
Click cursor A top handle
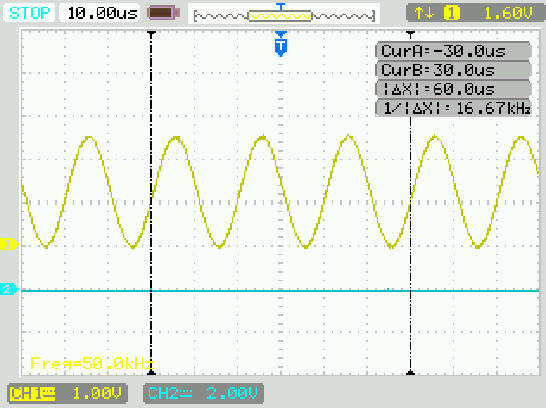151,33
